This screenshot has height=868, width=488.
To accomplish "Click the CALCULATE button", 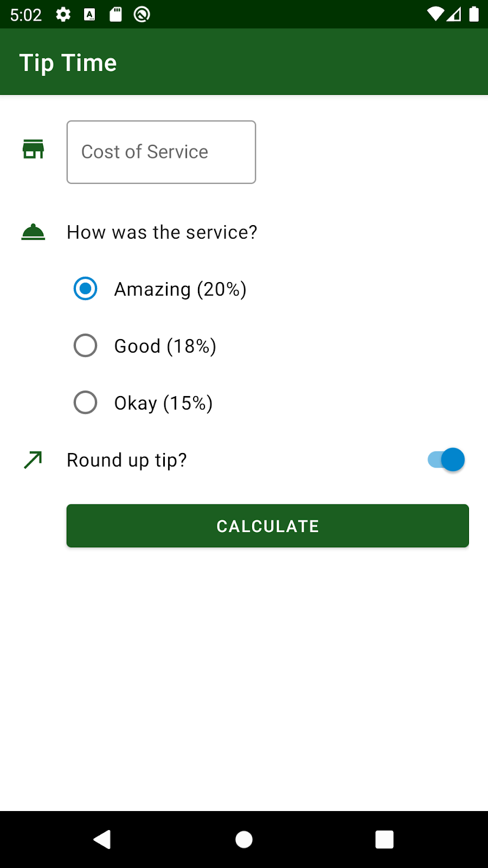I will pos(268,526).
